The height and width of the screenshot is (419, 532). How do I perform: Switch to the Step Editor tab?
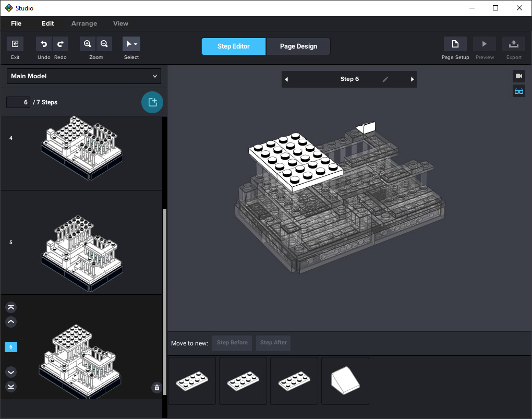coord(234,46)
